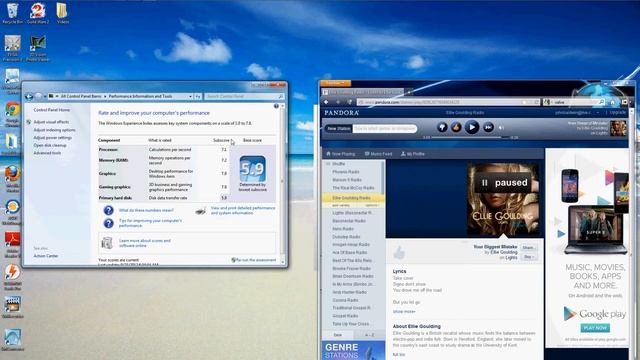Image resolution: width=640 pixels, height=360 pixels.
Task: Click Open disk cleanup link
Action: tap(50, 145)
